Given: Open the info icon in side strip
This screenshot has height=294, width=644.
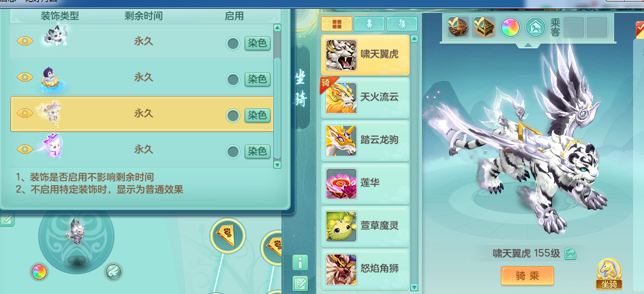Looking at the screenshot, I should click(301, 263).
